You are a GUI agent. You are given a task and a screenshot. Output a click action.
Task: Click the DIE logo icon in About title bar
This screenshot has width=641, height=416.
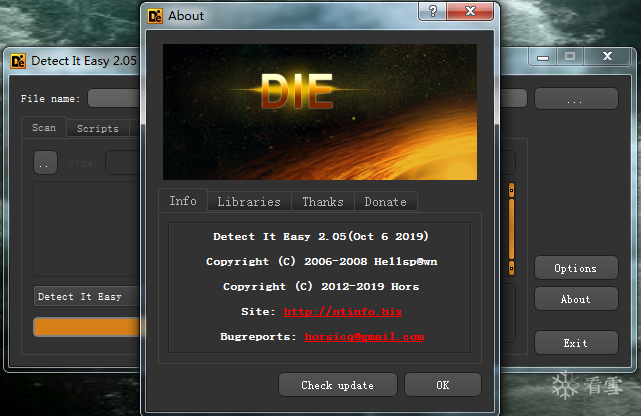pos(155,16)
